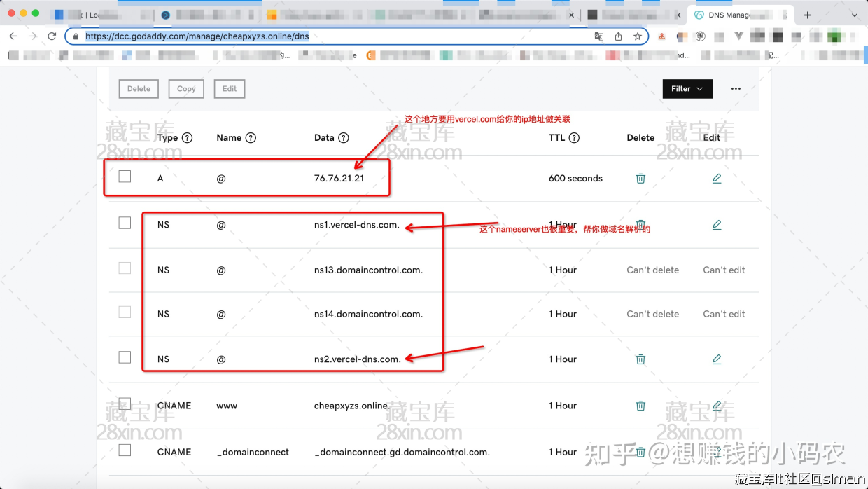Tick the www CNAME record checkbox
The image size is (868, 489).
[125, 404]
